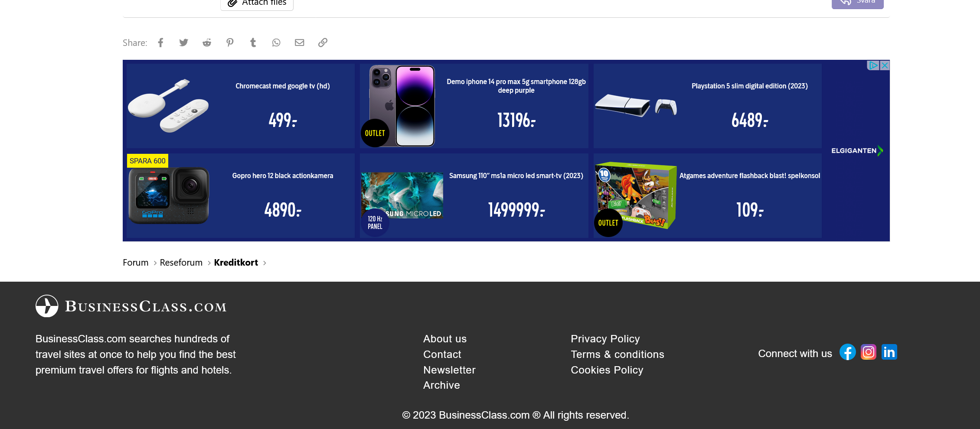Open the BusinessClass Instagram page
The image size is (980, 429).
(868, 352)
